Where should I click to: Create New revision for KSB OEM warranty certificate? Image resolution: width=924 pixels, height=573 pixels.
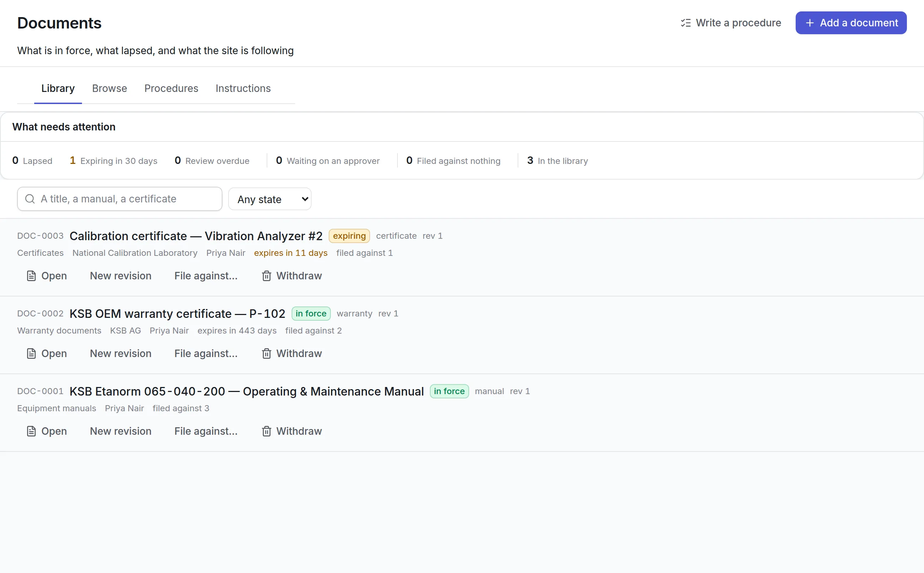coord(120,353)
